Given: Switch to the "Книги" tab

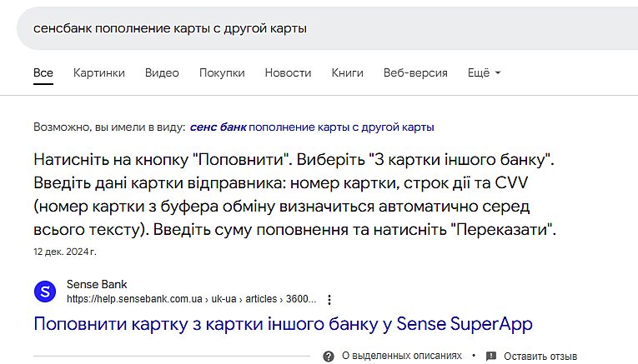Looking at the screenshot, I should [347, 72].
